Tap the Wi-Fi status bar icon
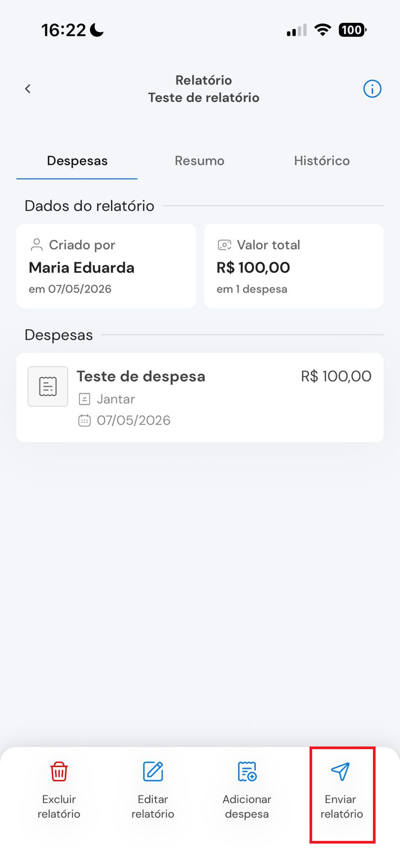Screen dimensions: 400x868 point(322,30)
